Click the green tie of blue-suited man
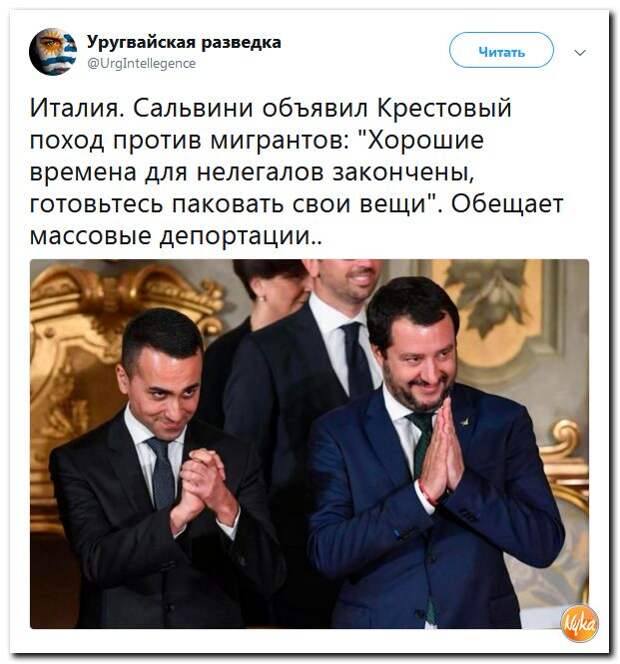Viewport: 620px width, 664px height. pyautogui.click(x=422, y=440)
